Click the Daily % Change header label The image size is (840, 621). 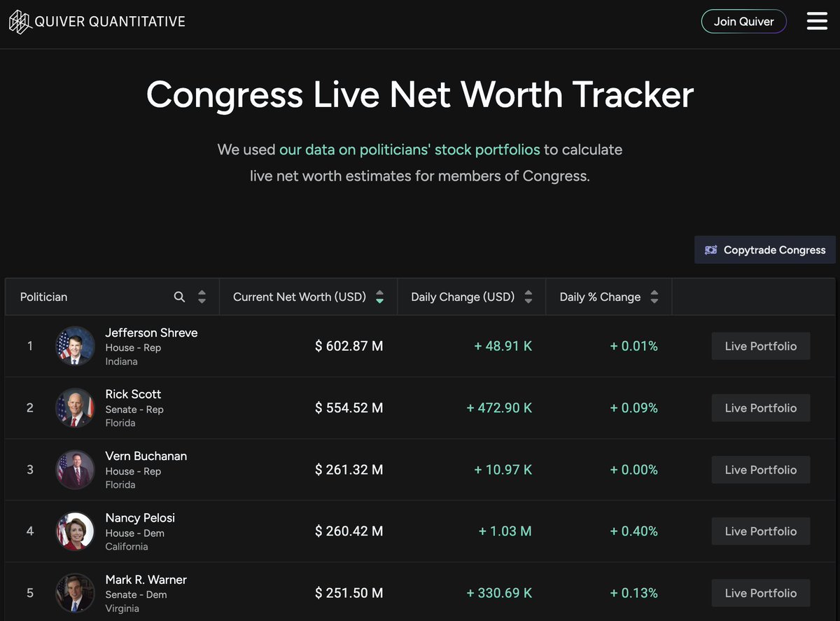tap(600, 297)
